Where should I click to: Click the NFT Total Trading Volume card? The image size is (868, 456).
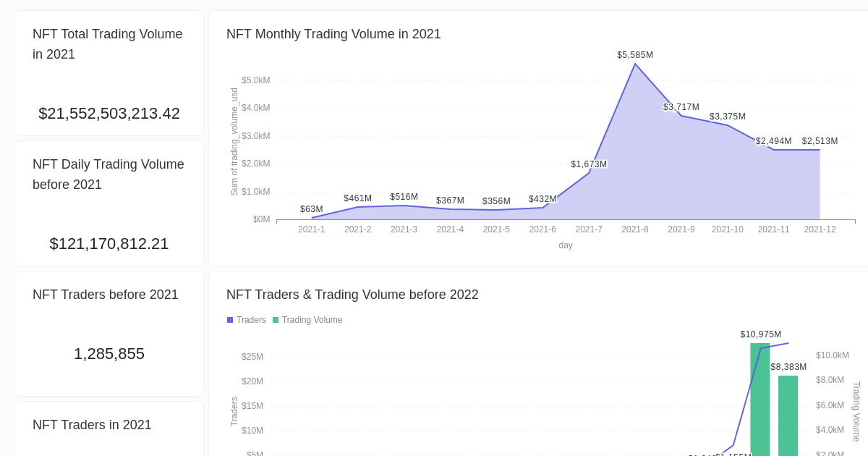click(109, 72)
